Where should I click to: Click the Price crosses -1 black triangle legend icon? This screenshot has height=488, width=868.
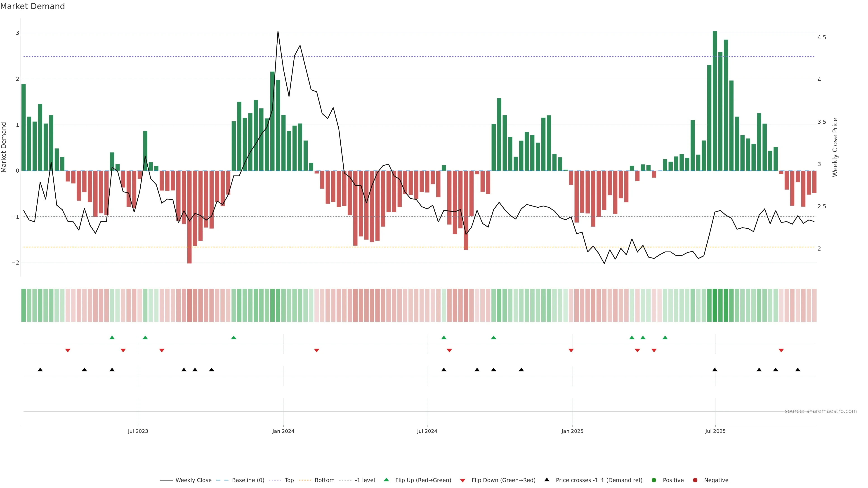547,480
